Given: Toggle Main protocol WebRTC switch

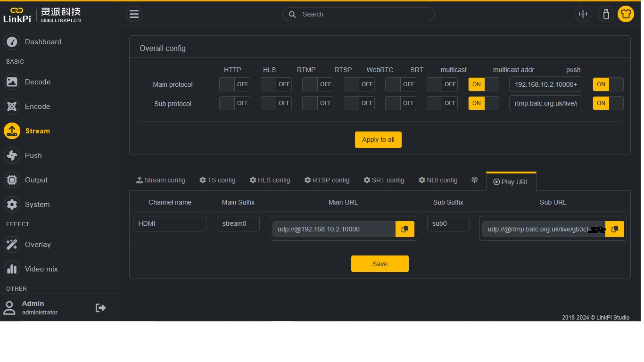Looking at the screenshot, I should (400, 84).
